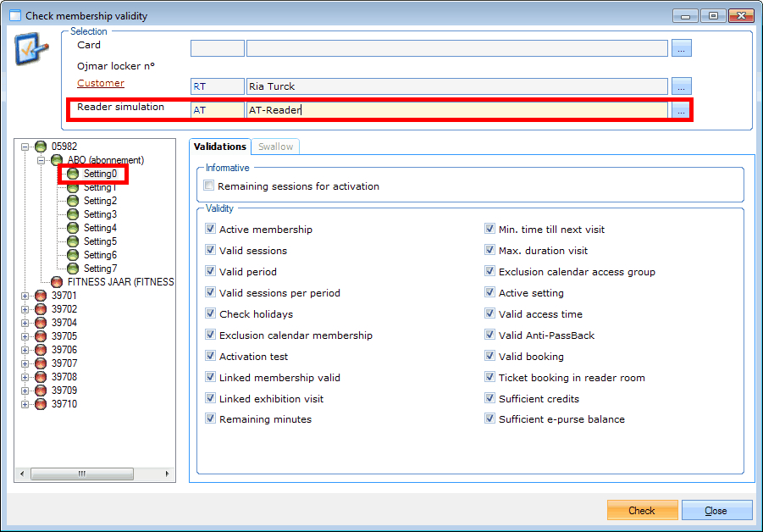Click the green status icon beside Setting6
Viewport: 763px width, 532px height.
coord(73,255)
